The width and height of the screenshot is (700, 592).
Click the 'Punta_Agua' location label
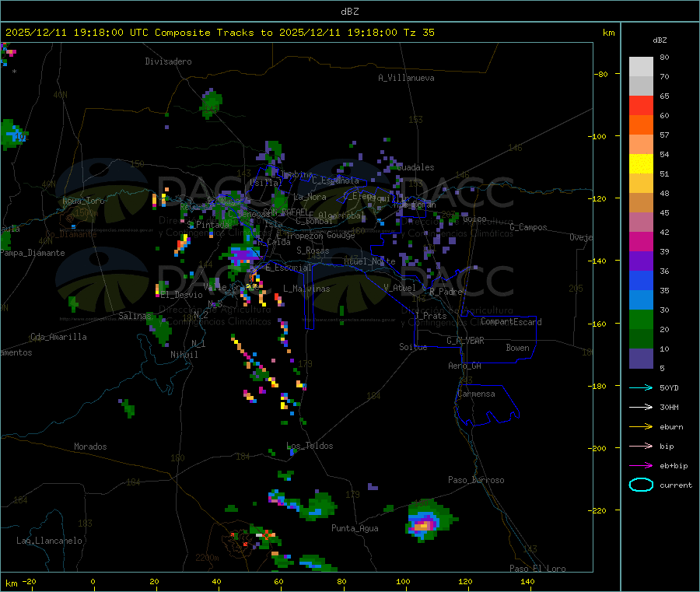[355, 528]
